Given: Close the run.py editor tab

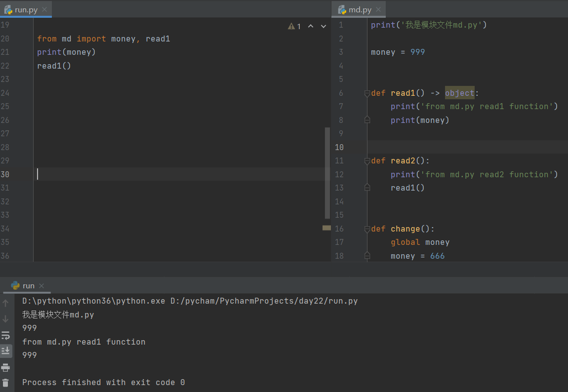Looking at the screenshot, I should click(x=44, y=9).
